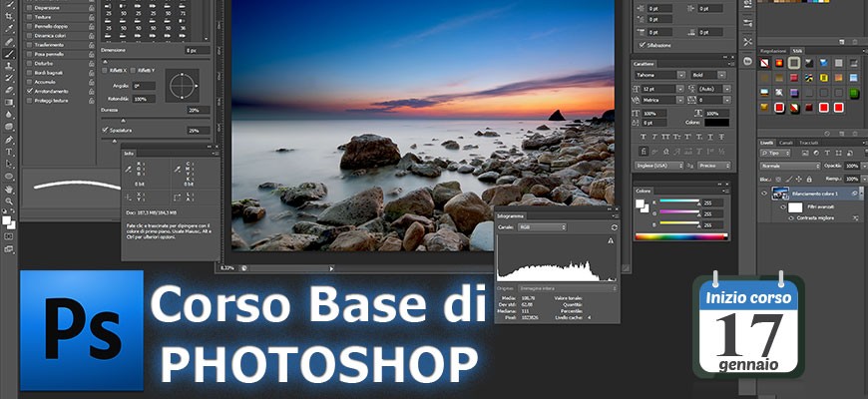Click the Carattere text Colore swatch
This screenshot has height=399, width=868.
[716, 123]
